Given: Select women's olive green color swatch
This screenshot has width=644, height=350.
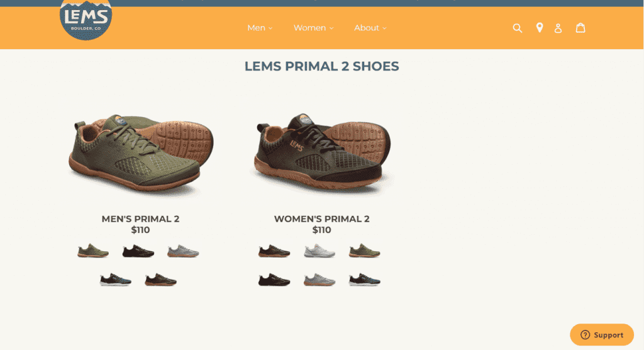Looking at the screenshot, I should tap(365, 251).
